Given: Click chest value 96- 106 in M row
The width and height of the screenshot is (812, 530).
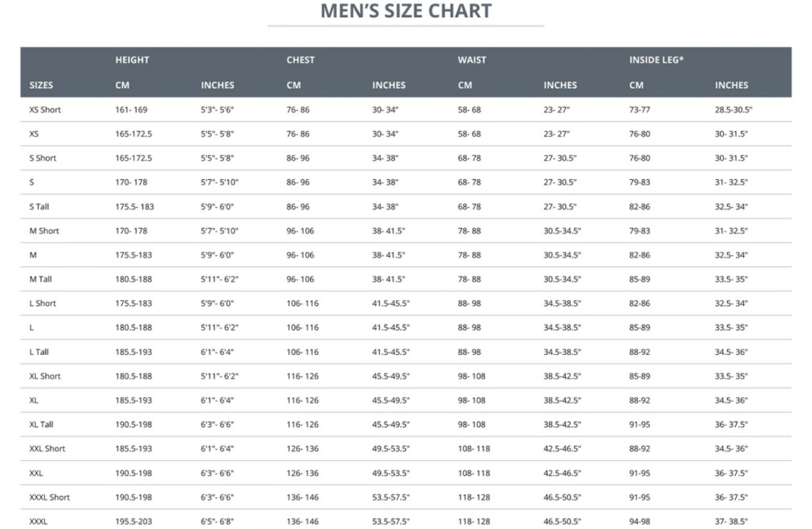Looking at the screenshot, I should point(301,255).
